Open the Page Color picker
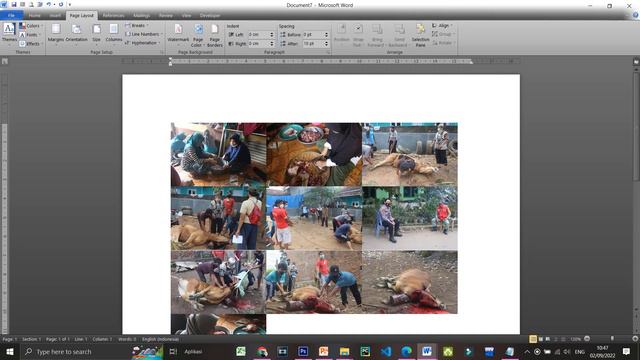The height and width of the screenshot is (360, 640). coord(198,35)
